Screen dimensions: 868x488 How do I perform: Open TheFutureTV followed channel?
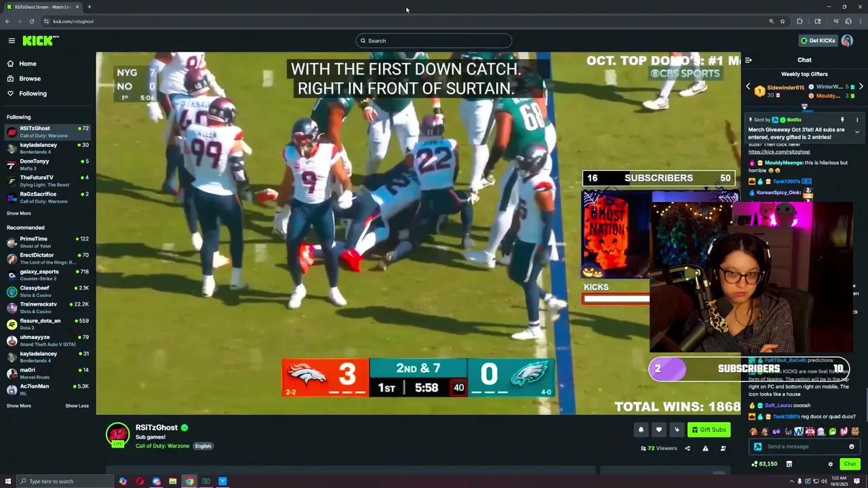(x=47, y=180)
